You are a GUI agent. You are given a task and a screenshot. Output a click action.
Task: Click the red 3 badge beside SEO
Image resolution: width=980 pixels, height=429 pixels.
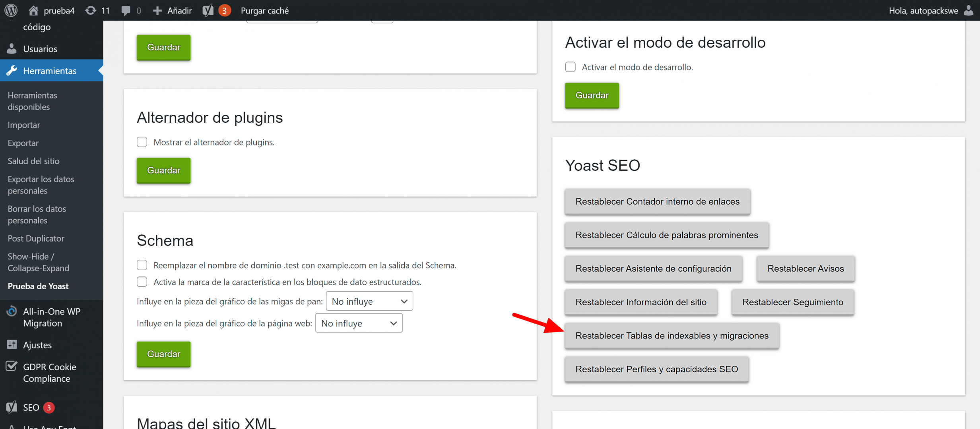click(49, 408)
